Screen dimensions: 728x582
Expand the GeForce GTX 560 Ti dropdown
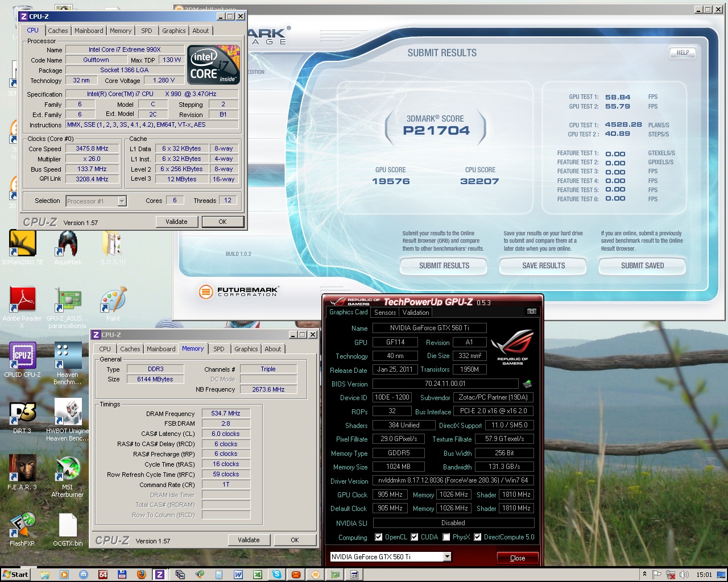click(x=447, y=557)
